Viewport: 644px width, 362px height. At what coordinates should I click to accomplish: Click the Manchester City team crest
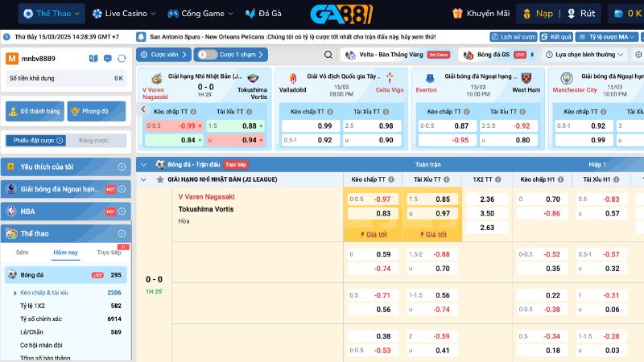pyautogui.click(x=567, y=78)
